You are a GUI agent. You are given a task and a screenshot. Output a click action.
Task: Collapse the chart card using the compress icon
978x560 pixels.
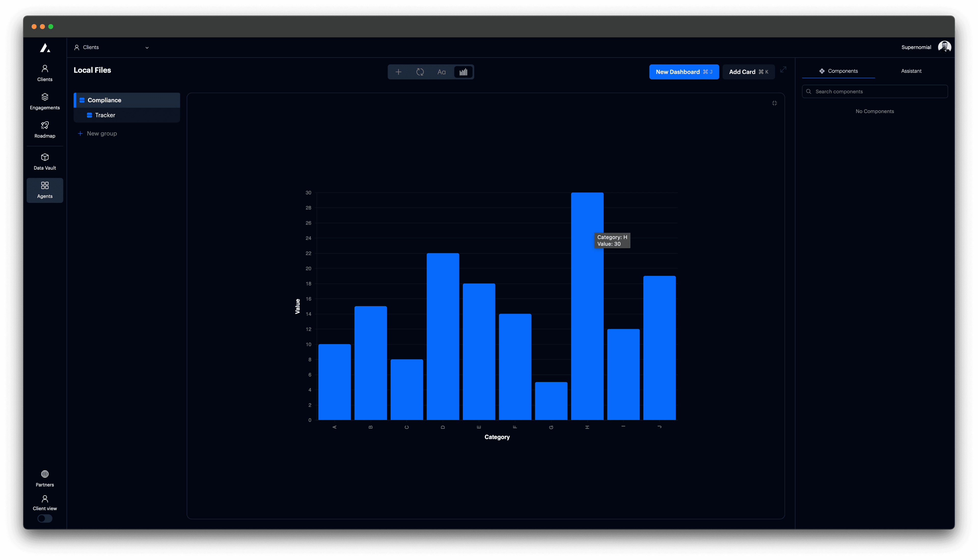(x=775, y=103)
